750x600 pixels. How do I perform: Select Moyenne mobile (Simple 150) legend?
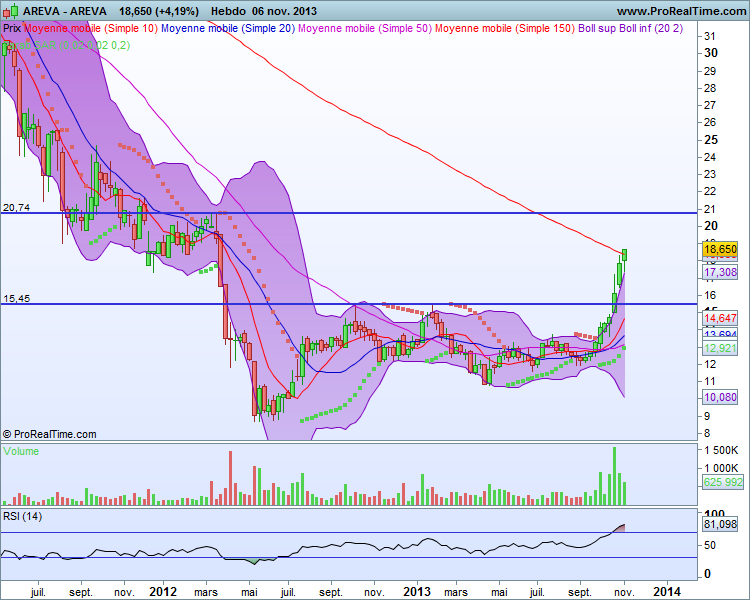click(x=505, y=28)
